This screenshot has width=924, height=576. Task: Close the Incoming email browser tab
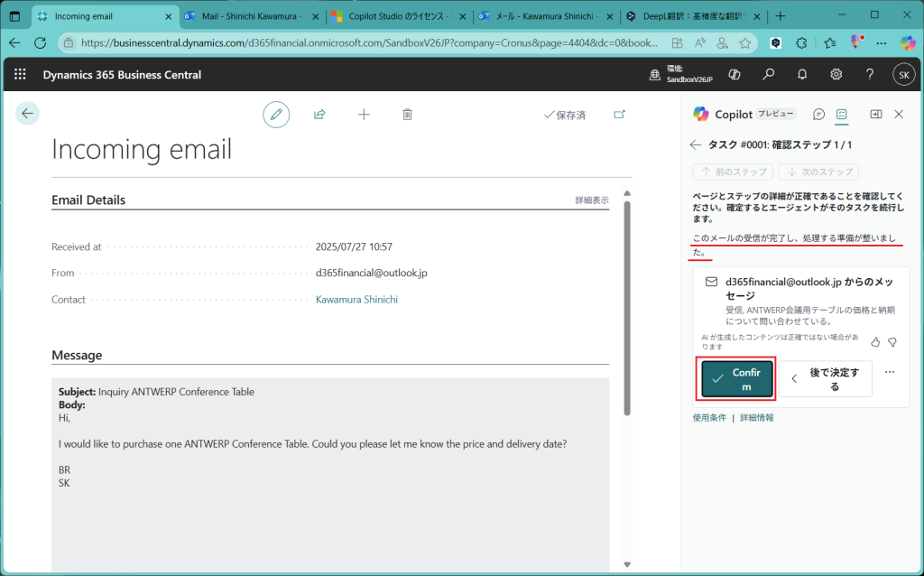click(x=169, y=16)
